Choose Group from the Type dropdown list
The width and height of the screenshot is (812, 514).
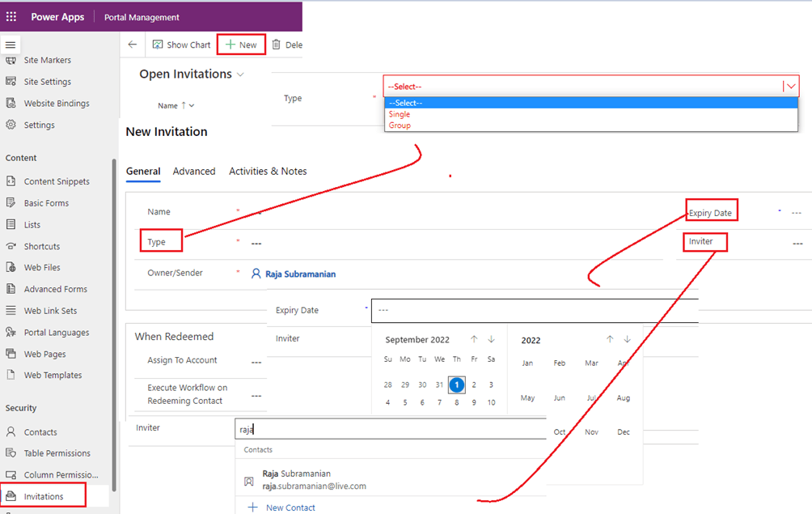point(400,125)
